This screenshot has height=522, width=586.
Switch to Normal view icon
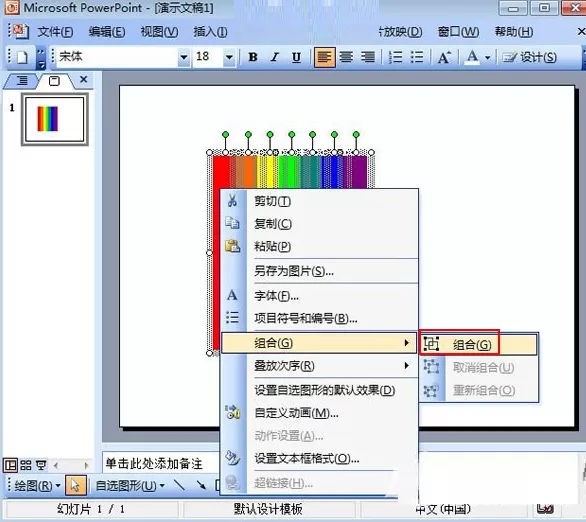(x=10, y=466)
